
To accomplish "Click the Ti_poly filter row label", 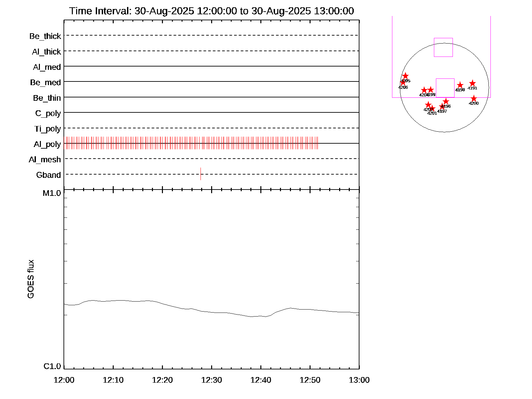I will (x=48, y=129).
